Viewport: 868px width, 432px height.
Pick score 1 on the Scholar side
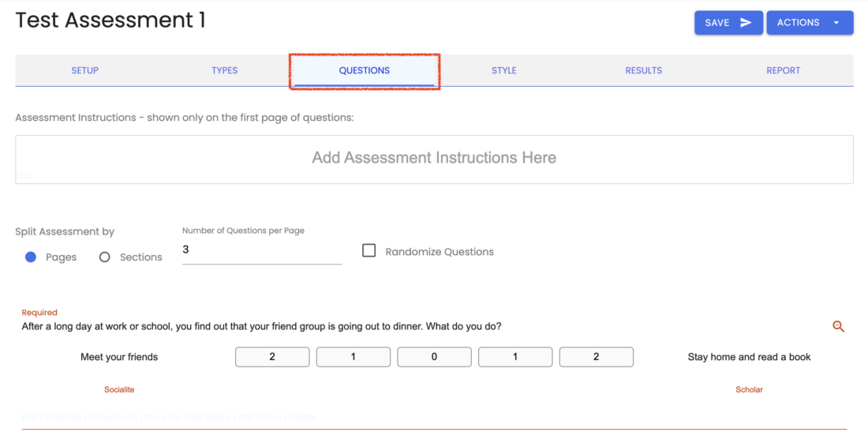pos(515,357)
